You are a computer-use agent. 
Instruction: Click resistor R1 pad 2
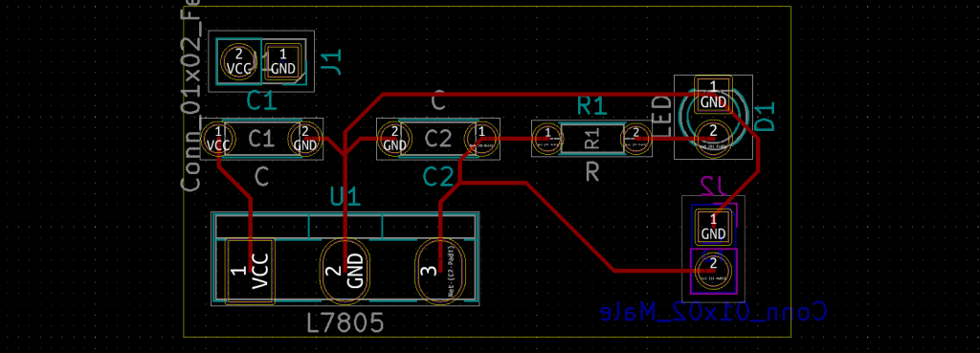click(x=635, y=139)
